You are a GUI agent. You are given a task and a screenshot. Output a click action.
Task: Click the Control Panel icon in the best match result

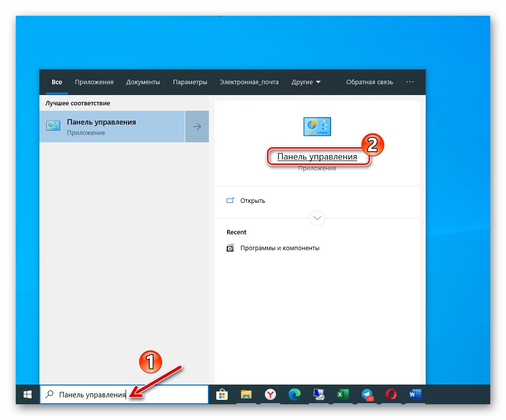coord(53,126)
